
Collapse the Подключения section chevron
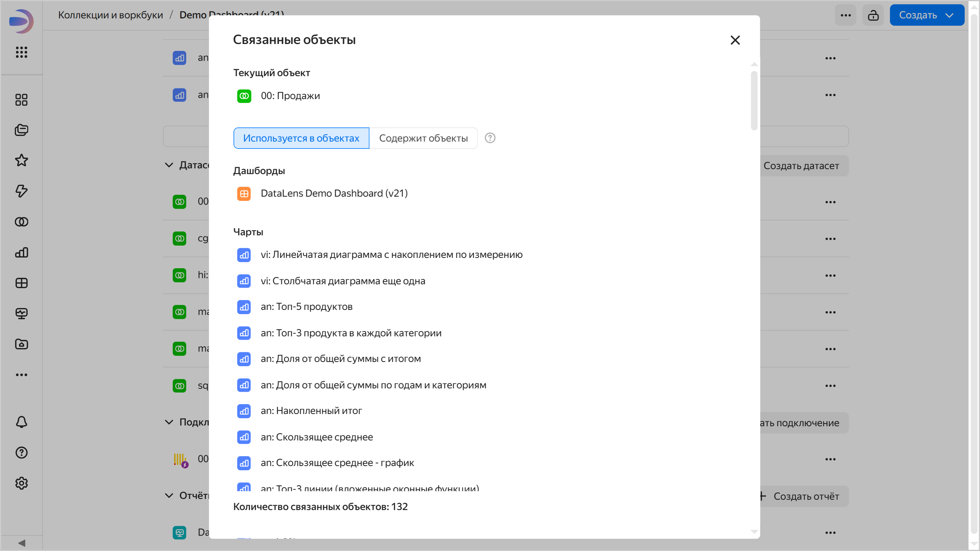click(169, 422)
